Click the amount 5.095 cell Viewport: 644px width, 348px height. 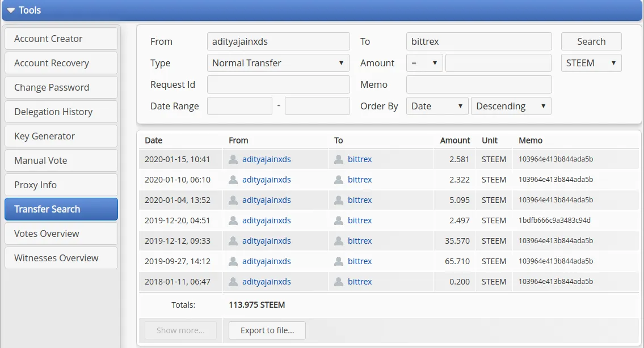[459, 200]
